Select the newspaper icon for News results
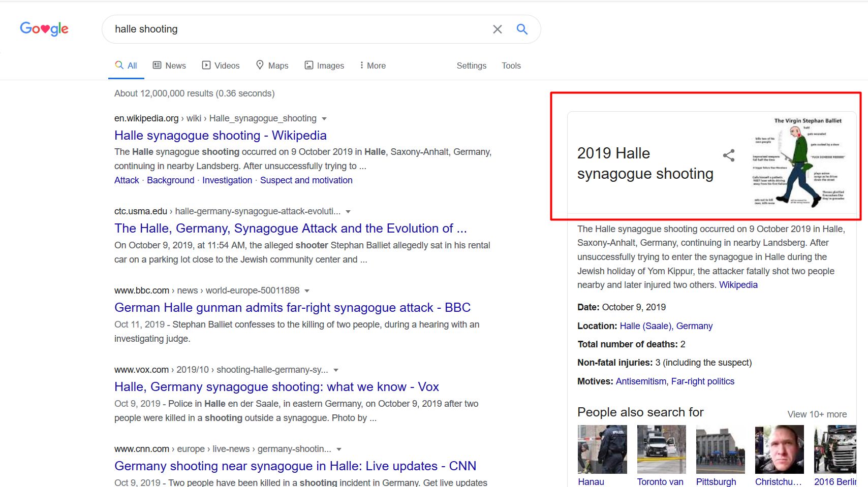868x487 pixels. 157,65
